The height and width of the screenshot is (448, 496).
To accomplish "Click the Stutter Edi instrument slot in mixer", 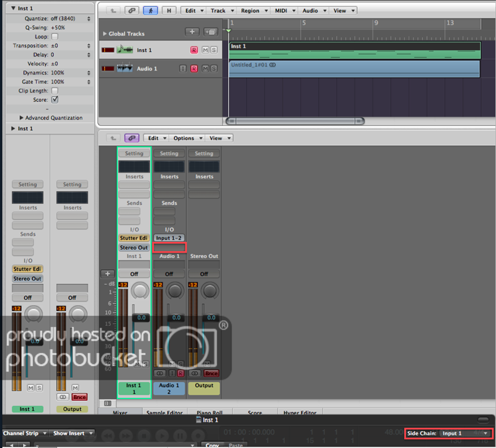I will (134, 238).
